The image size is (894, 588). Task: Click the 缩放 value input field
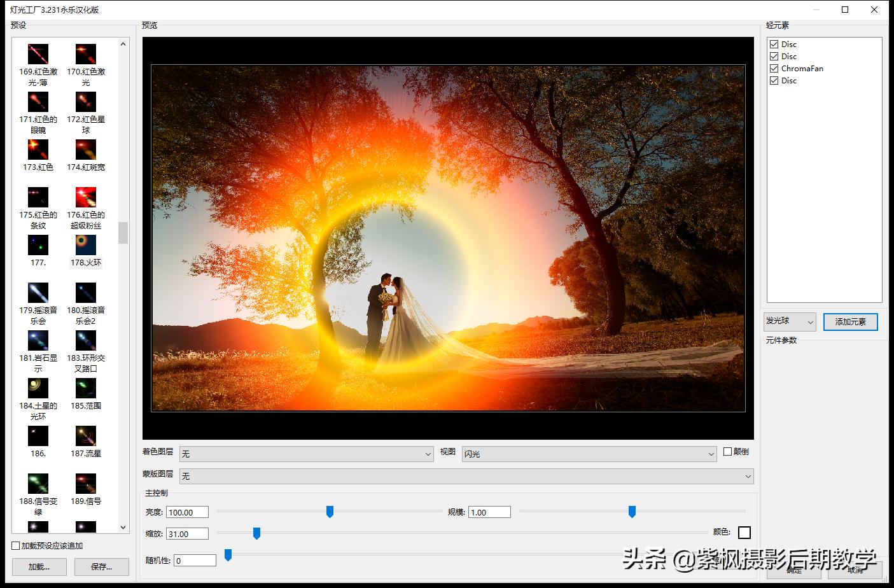188,534
